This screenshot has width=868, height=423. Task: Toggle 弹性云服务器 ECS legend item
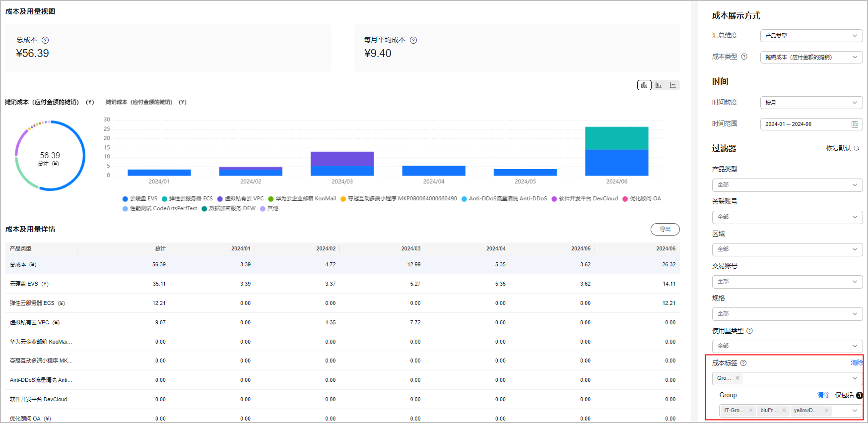tap(187, 198)
